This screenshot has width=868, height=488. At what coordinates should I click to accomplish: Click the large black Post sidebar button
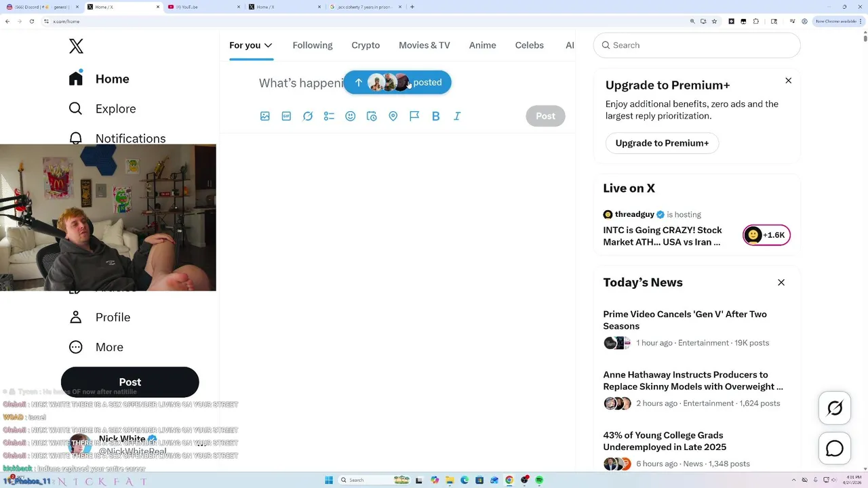(130, 382)
